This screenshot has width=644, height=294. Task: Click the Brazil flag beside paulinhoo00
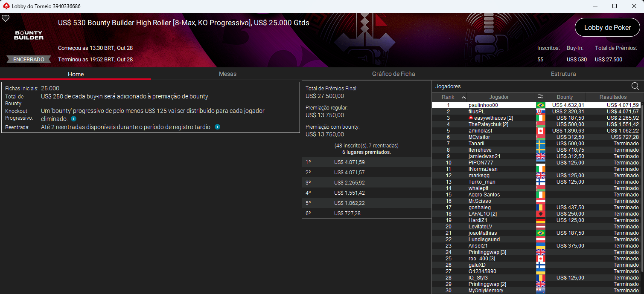pos(540,105)
